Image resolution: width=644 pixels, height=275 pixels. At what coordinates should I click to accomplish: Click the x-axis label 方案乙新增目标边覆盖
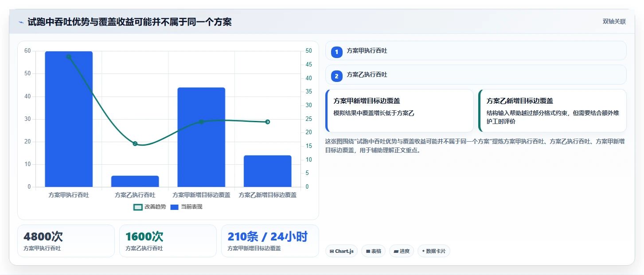tap(268, 195)
